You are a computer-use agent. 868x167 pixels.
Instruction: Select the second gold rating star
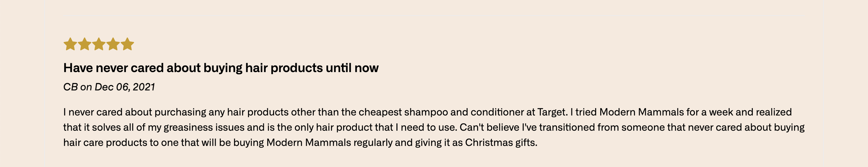tap(84, 44)
